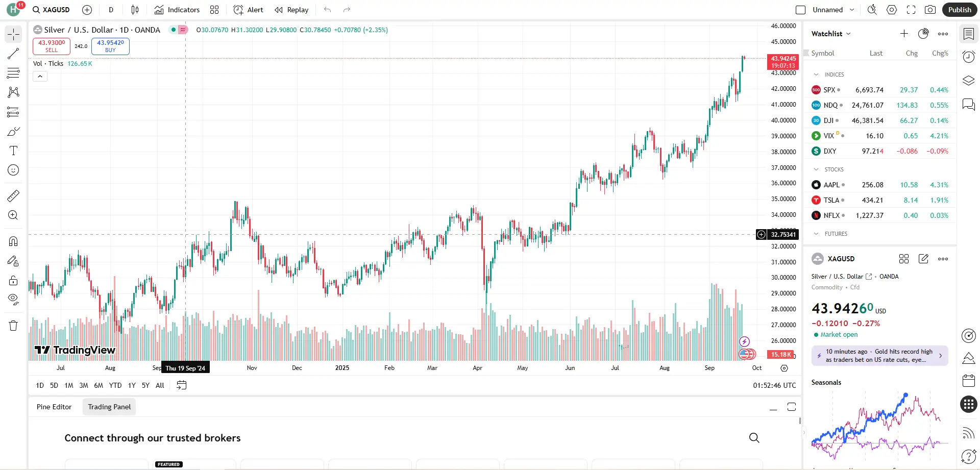Select the 1Y time range

pyautogui.click(x=132, y=385)
